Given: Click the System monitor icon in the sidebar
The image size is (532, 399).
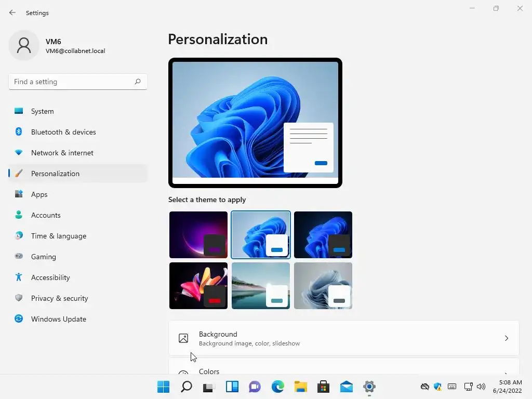Looking at the screenshot, I should [x=19, y=111].
